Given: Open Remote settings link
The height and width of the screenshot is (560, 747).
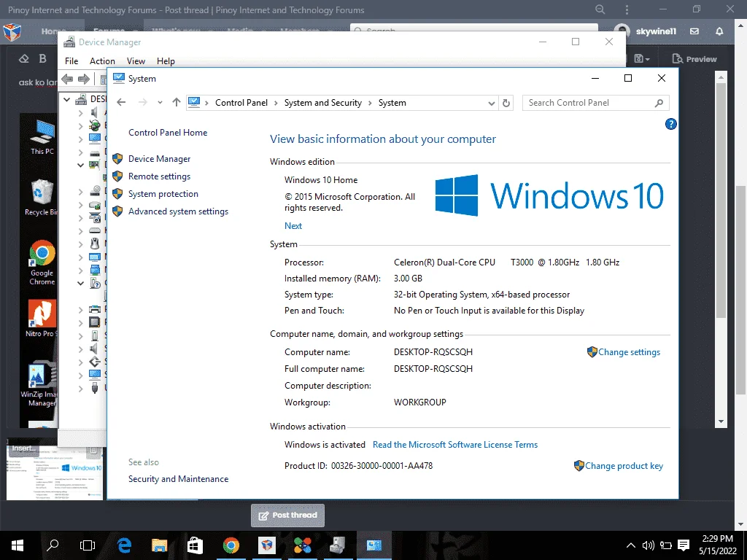Looking at the screenshot, I should point(159,176).
